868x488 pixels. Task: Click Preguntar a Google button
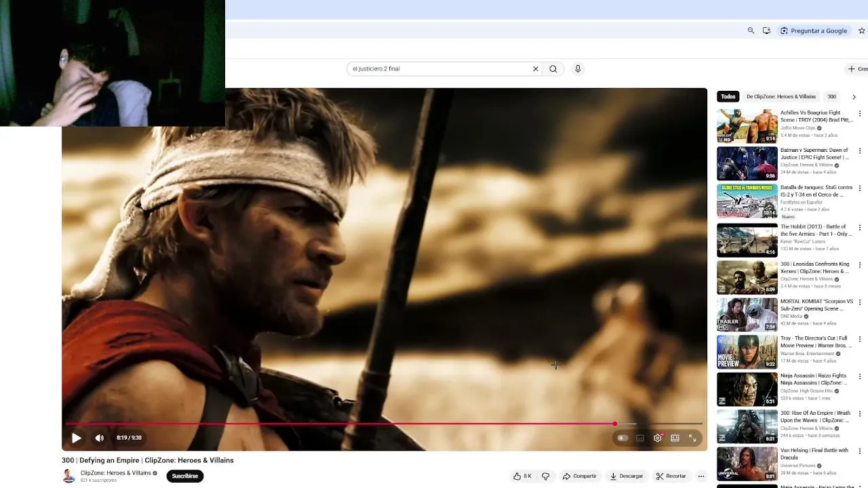tap(813, 30)
